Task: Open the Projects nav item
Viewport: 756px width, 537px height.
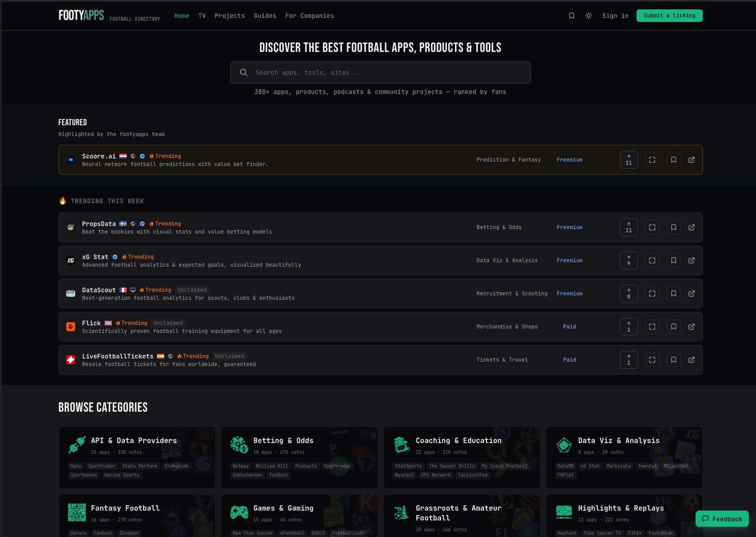Action: click(x=229, y=16)
